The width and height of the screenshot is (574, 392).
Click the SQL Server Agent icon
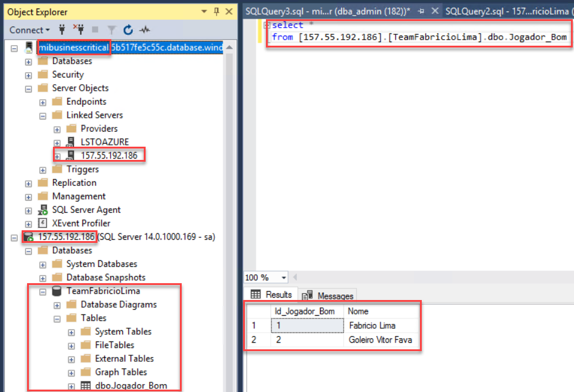pyautogui.click(x=43, y=210)
